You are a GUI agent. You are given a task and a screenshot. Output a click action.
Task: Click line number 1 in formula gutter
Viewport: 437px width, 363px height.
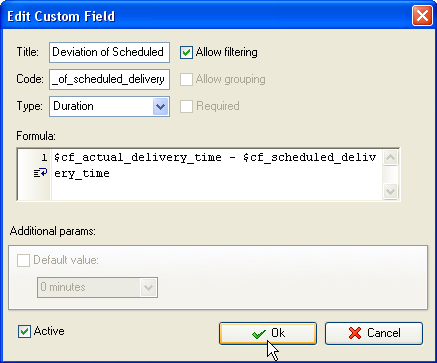pos(44,157)
